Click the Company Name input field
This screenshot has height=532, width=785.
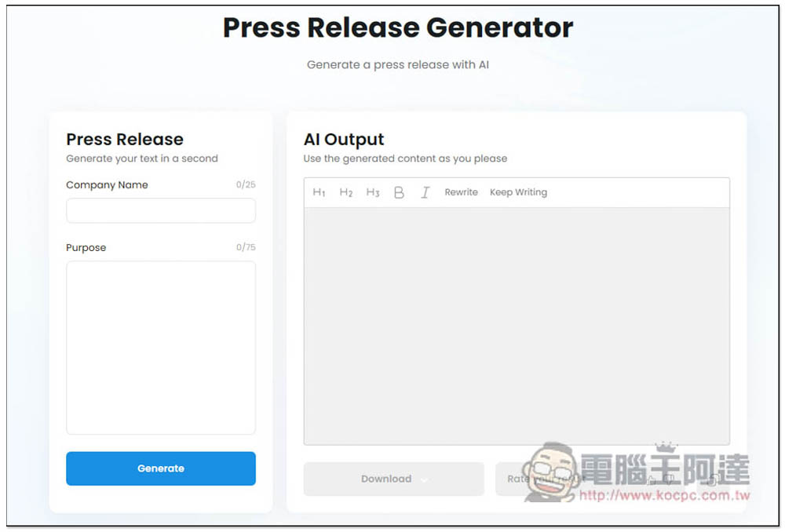click(x=161, y=211)
